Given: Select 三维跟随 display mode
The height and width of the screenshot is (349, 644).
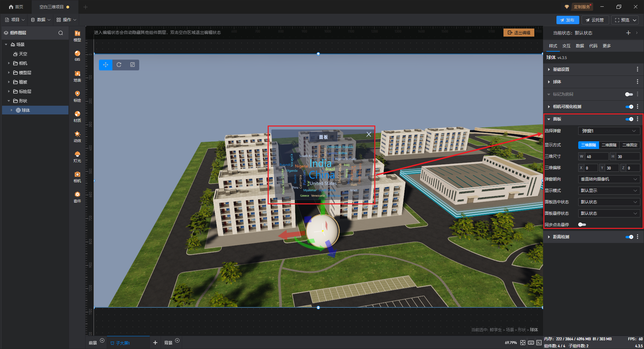Looking at the screenshot, I should [x=588, y=145].
